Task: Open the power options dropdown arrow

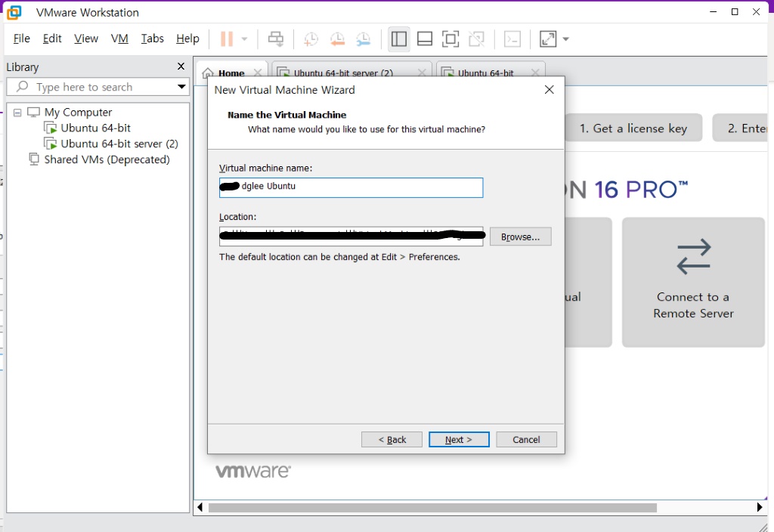Action: point(244,39)
